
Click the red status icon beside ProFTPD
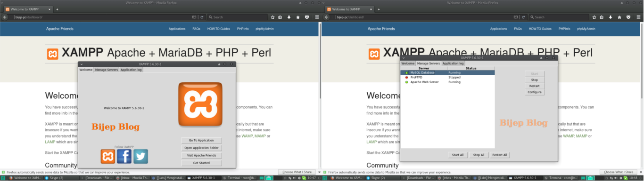tap(406, 77)
